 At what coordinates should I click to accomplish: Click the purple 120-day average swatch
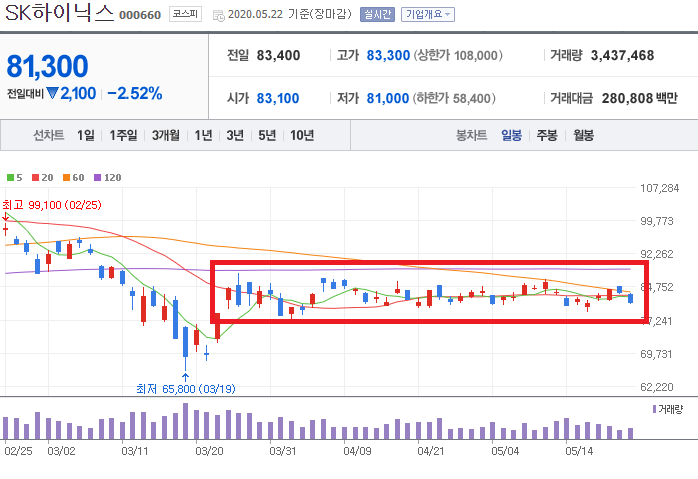coord(97,178)
